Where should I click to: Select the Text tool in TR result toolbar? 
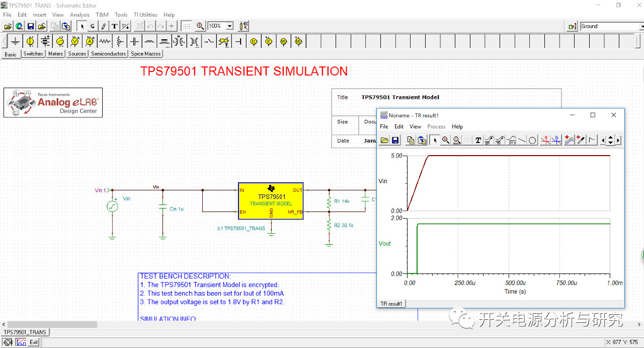pos(478,141)
